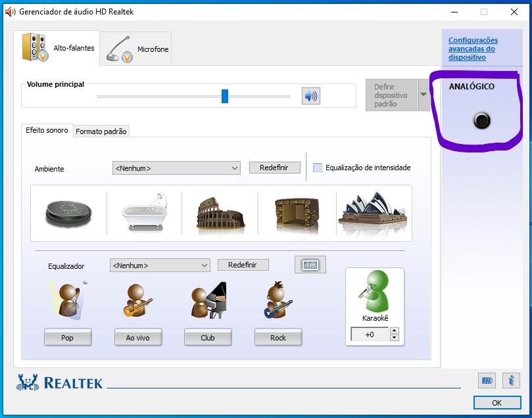
Task: Apply the Club preset button
Action: tap(208, 337)
